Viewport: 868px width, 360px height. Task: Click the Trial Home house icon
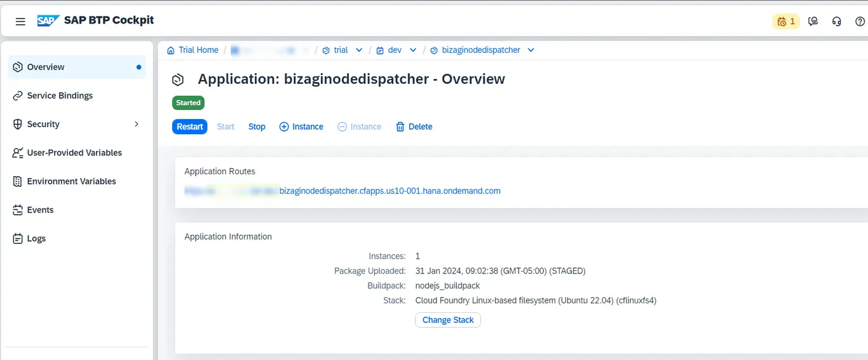point(171,50)
